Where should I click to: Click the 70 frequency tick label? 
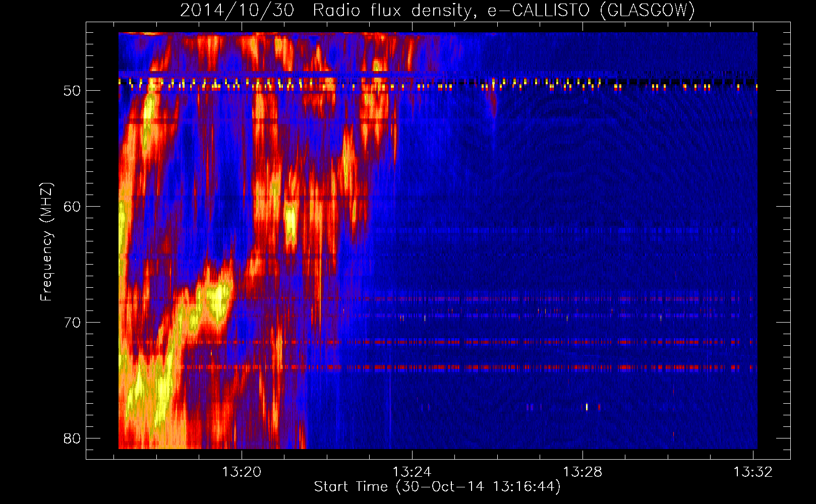point(72,323)
